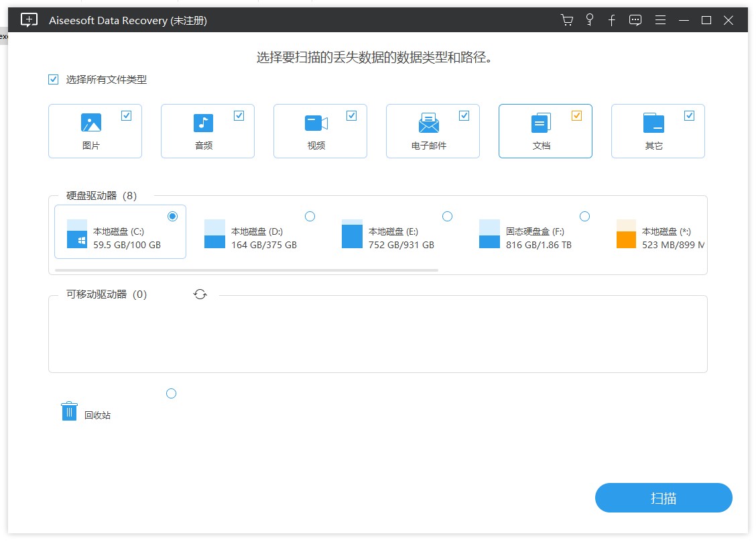The image size is (756, 542).
Task: Click the F: solid-state drive icon
Action: coord(489,233)
